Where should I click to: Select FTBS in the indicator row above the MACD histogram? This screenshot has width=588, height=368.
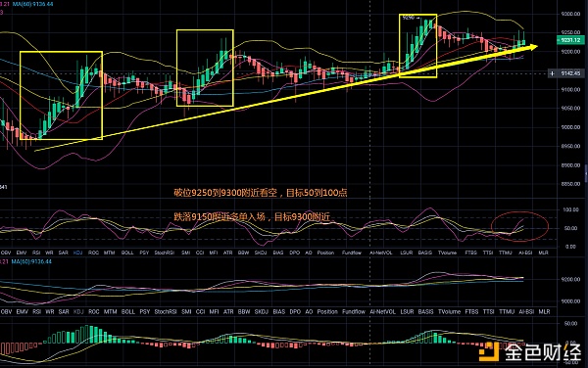click(x=471, y=311)
